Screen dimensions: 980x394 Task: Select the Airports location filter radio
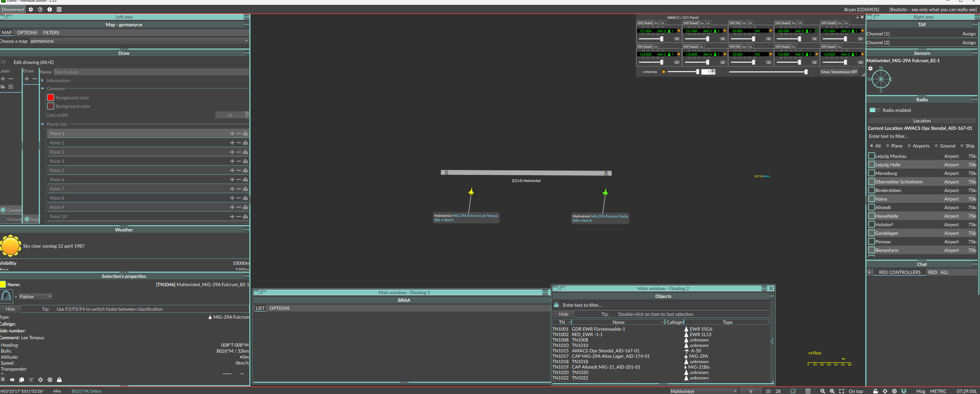pos(909,146)
